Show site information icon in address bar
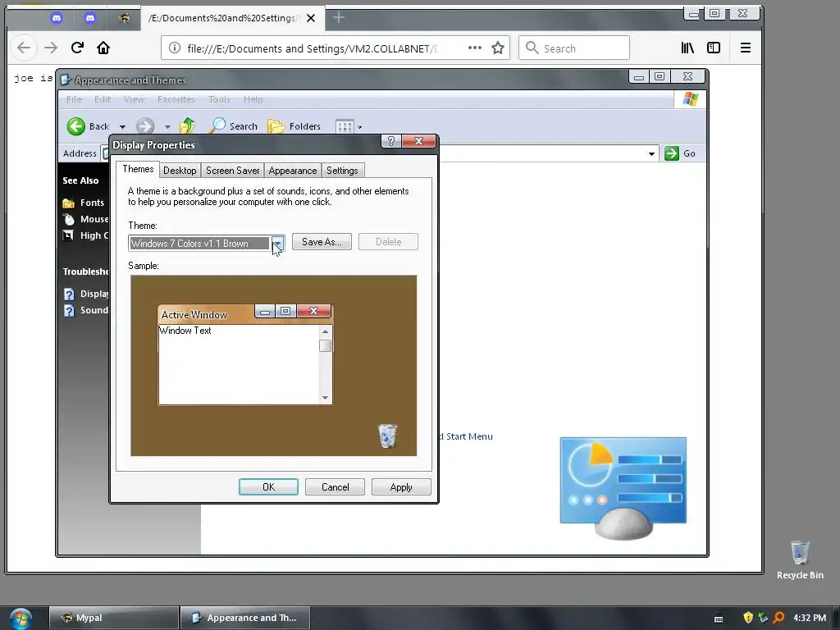Screen dimensions: 840x630 pyautogui.click(x=175, y=48)
